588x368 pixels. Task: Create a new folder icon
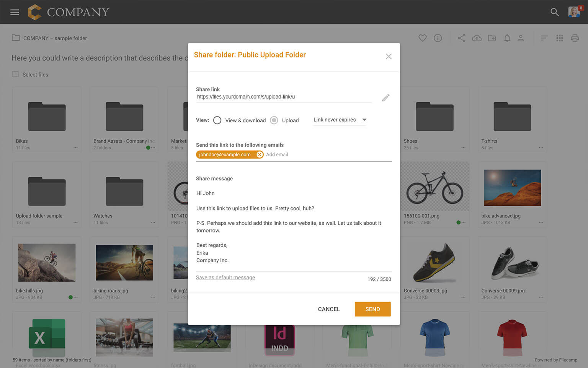pyautogui.click(x=492, y=38)
